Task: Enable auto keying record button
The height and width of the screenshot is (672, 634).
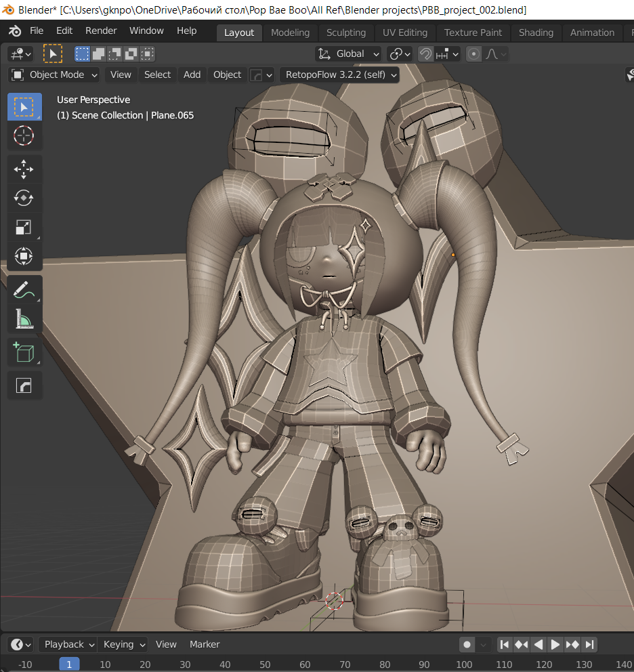Action: [467, 645]
